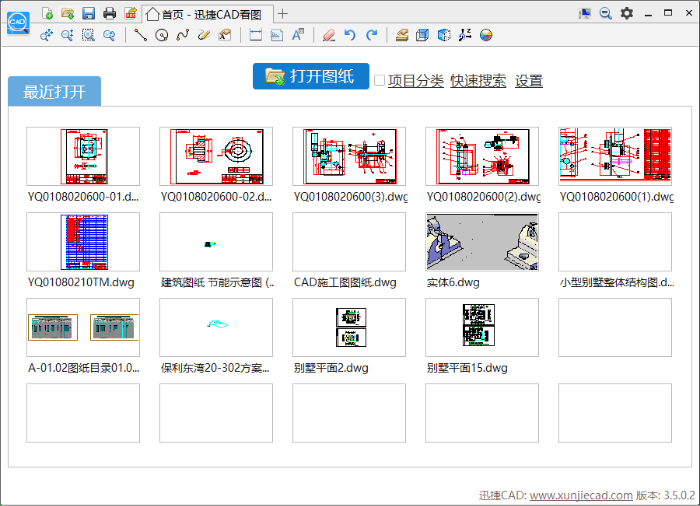Screen dimensions: 700x506
Task: Click the 3D cube with arrows icon
Action: [444, 35]
